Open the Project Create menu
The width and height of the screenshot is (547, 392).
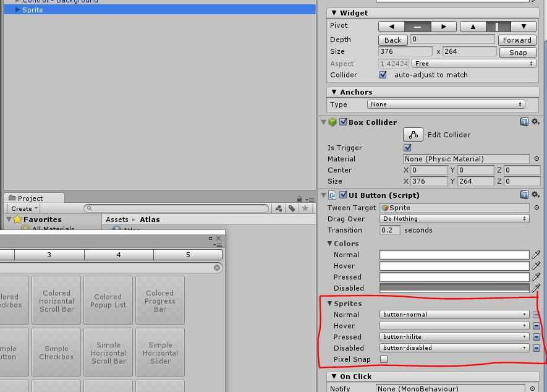coord(23,208)
